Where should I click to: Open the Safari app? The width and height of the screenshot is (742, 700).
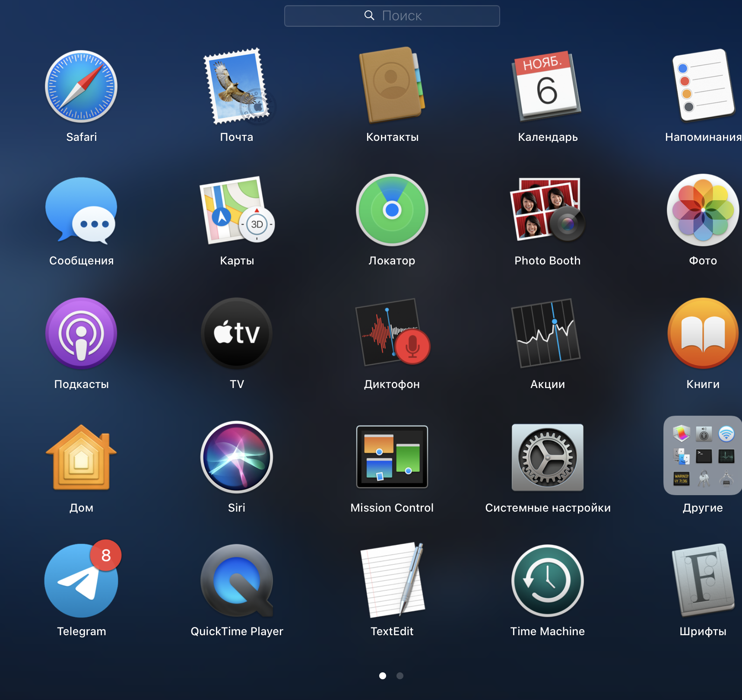pyautogui.click(x=81, y=86)
